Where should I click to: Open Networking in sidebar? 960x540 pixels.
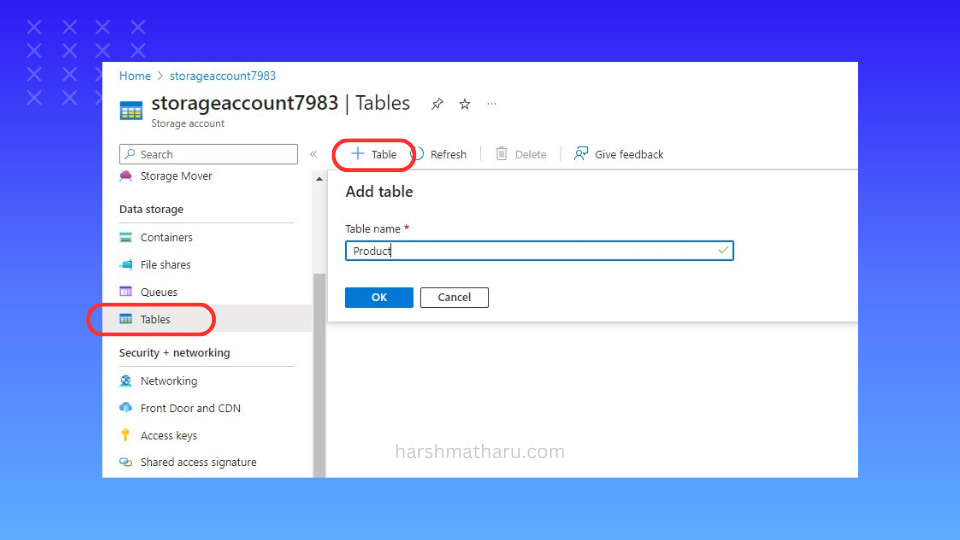[168, 381]
